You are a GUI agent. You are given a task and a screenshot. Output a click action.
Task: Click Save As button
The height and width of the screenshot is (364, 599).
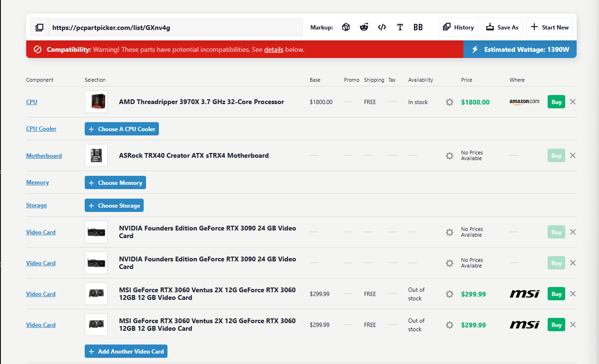coord(502,27)
